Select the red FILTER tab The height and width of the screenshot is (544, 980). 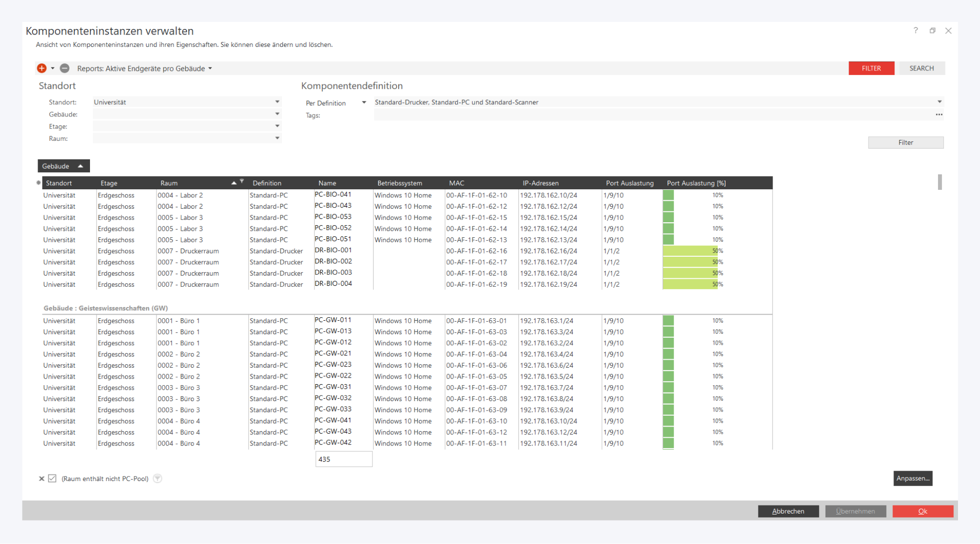click(x=871, y=68)
